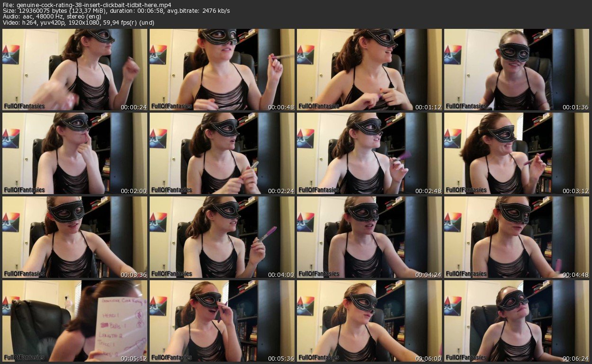Click the final frame at 00:06:24
Viewport: 592px width, 364px height.
[x=517, y=321]
